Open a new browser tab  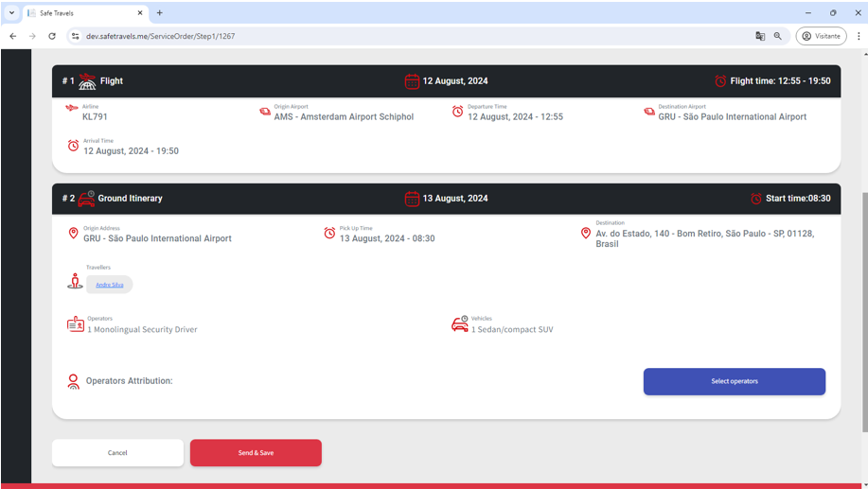(x=159, y=13)
